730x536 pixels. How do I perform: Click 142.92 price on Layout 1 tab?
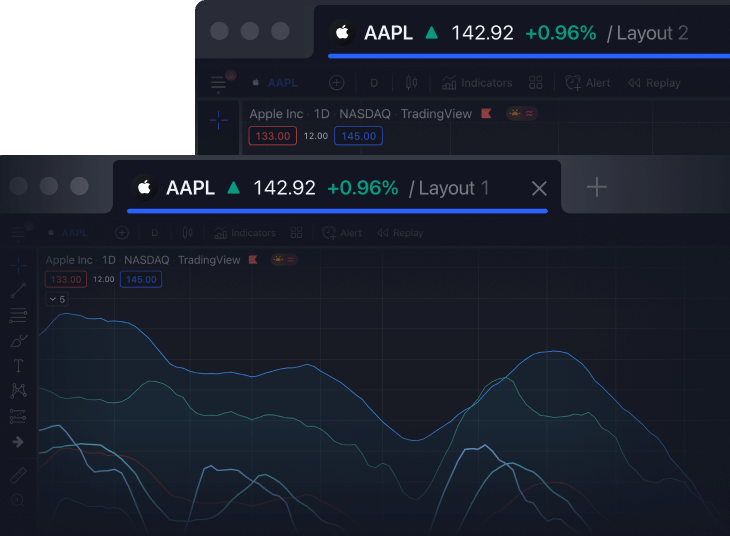[284, 188]
